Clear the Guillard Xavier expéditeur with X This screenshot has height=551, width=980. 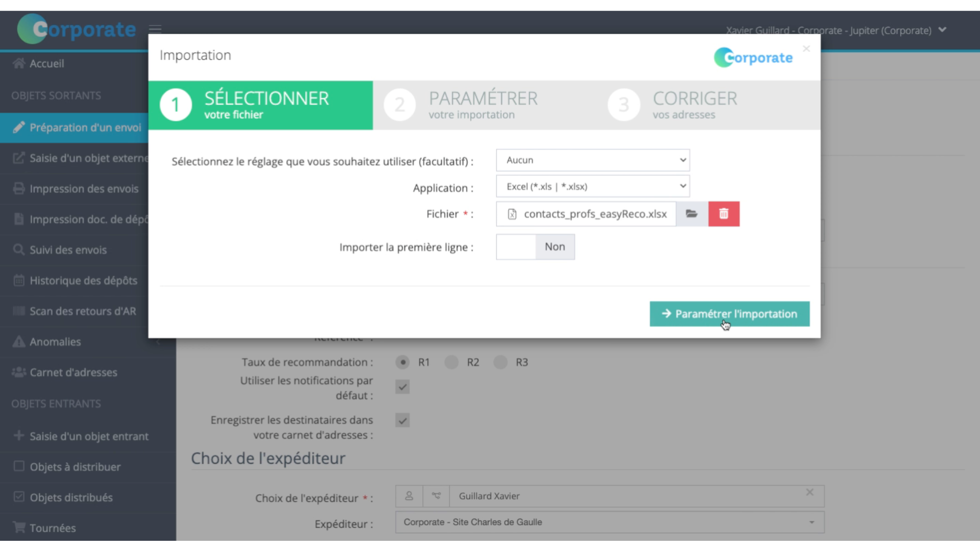[810, 492]
